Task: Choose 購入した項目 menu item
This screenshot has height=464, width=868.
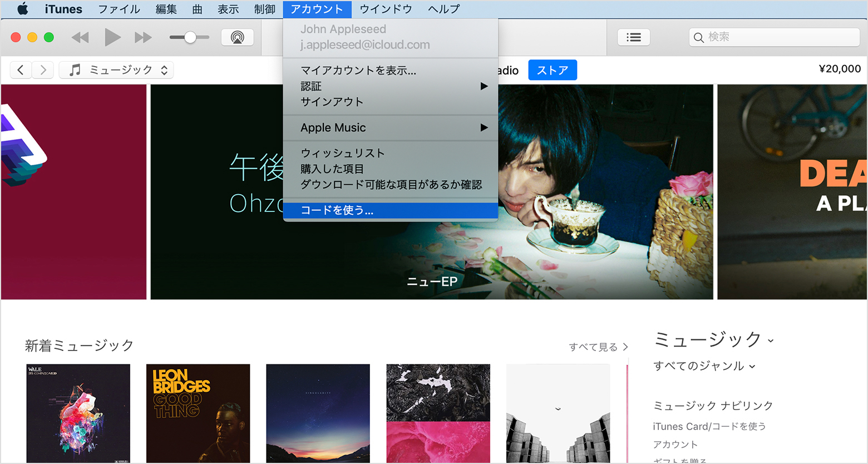Action: point(391,169)
